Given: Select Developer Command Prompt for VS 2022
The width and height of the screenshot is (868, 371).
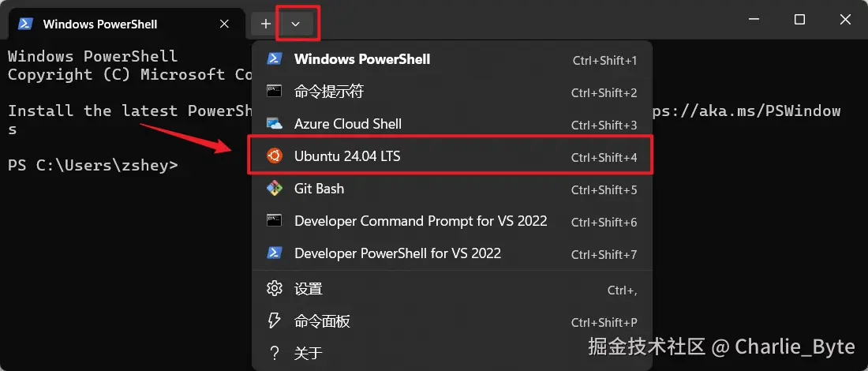Looking at the screenshot, I should click(451, 222).
